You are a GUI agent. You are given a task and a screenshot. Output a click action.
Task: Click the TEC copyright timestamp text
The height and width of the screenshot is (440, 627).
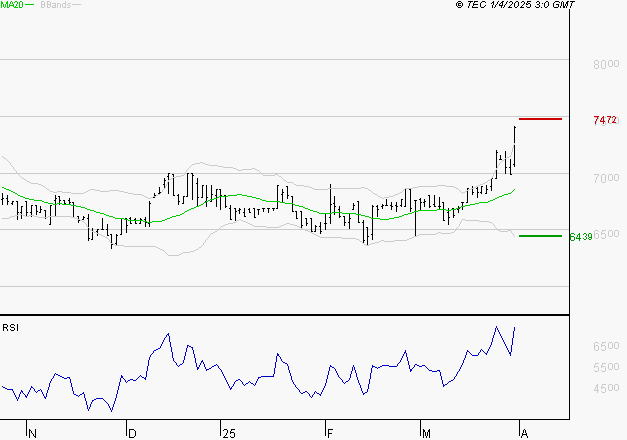(515, 5)
